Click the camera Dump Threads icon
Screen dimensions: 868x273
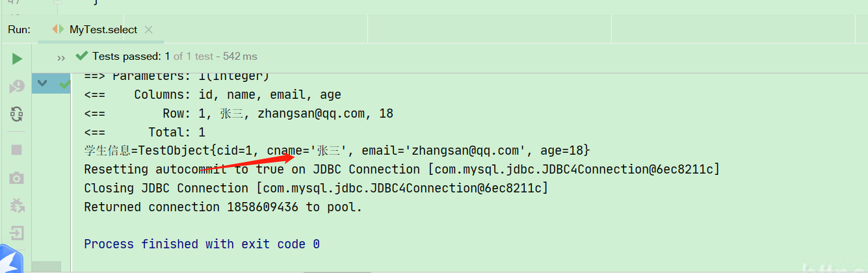point(17,178)
